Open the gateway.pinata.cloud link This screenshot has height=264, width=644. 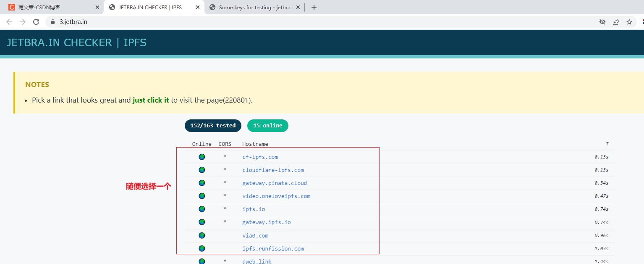click(x=274, y=183)
